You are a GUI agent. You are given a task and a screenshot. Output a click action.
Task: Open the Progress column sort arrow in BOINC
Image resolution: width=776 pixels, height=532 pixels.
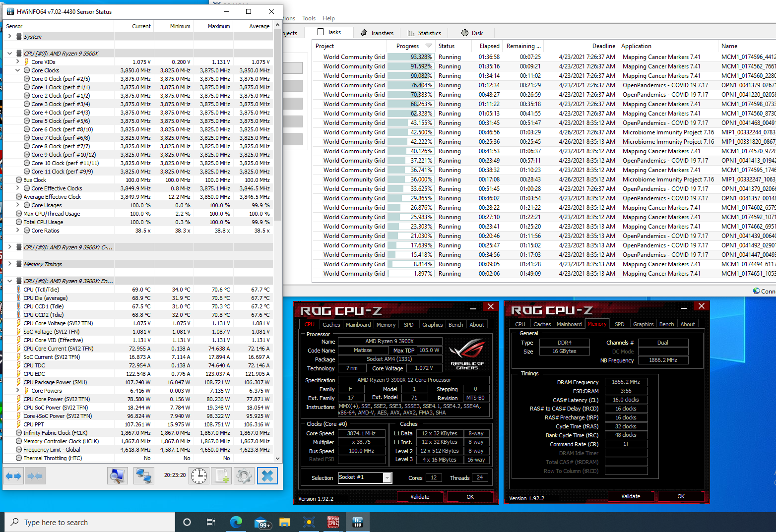coord(429,46)
